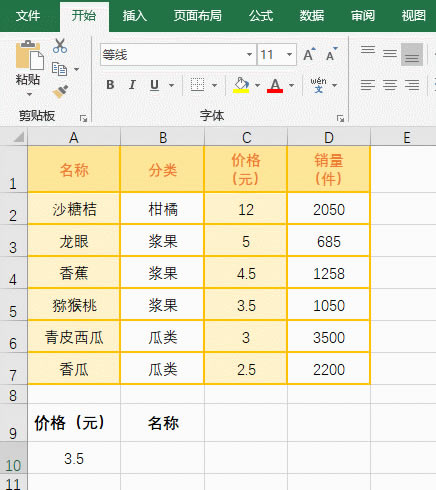Open the copy options dropdown arrow
Image resolution: width=436 pixels, height=490 pixels.
(x=77, y=69)
